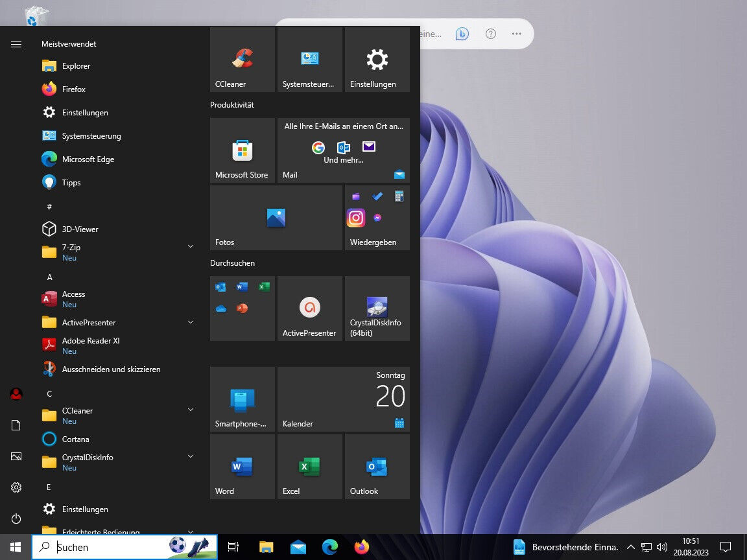Click the Windows Start button
747x560 pixels.
pyautogui.click(x=16, y=547)
